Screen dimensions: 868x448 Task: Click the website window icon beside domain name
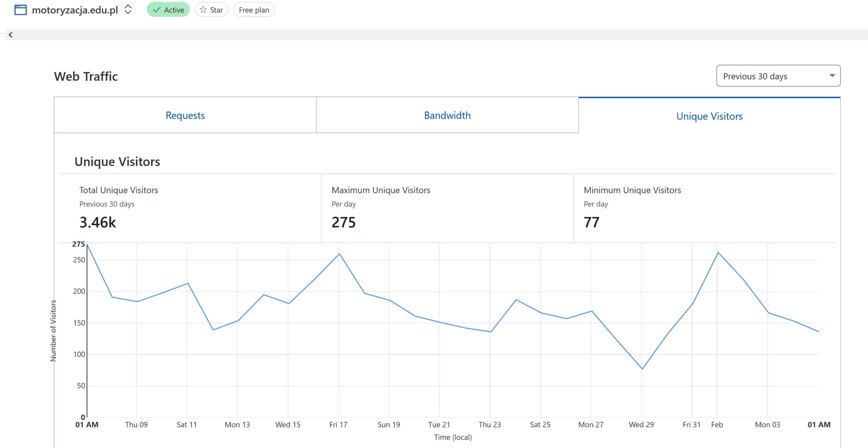20,10
